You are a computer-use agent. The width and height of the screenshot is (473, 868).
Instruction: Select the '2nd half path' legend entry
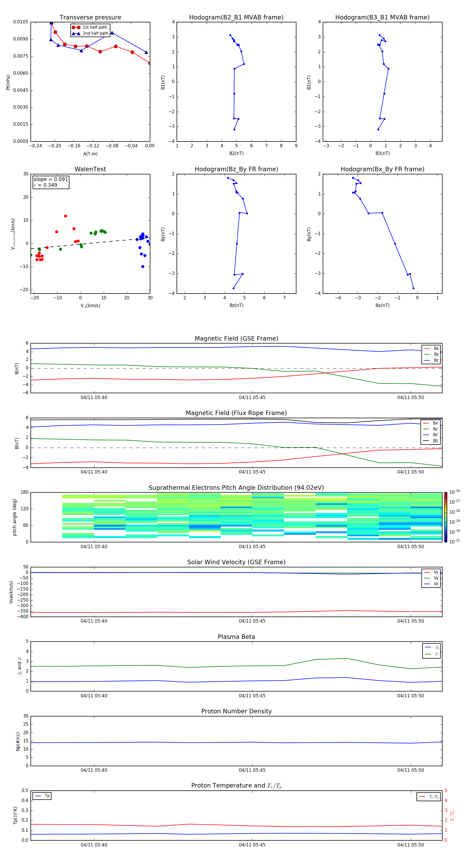90,33
